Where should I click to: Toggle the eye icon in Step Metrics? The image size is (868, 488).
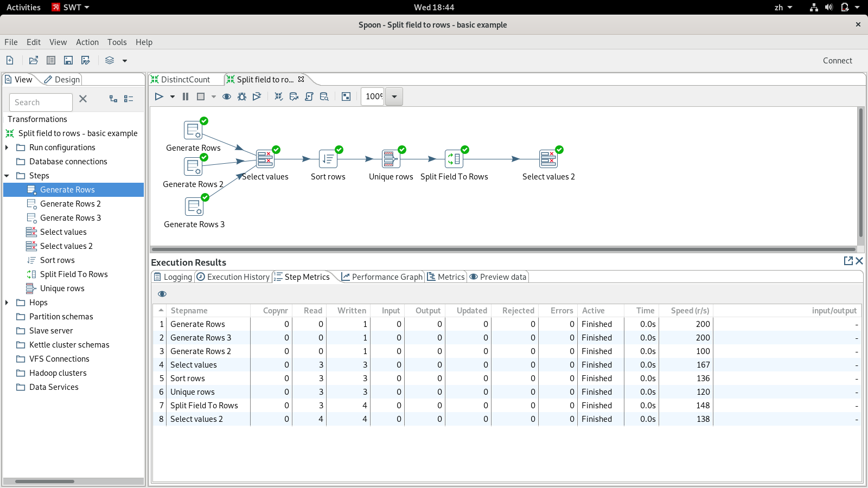click(x=162, y=294)
